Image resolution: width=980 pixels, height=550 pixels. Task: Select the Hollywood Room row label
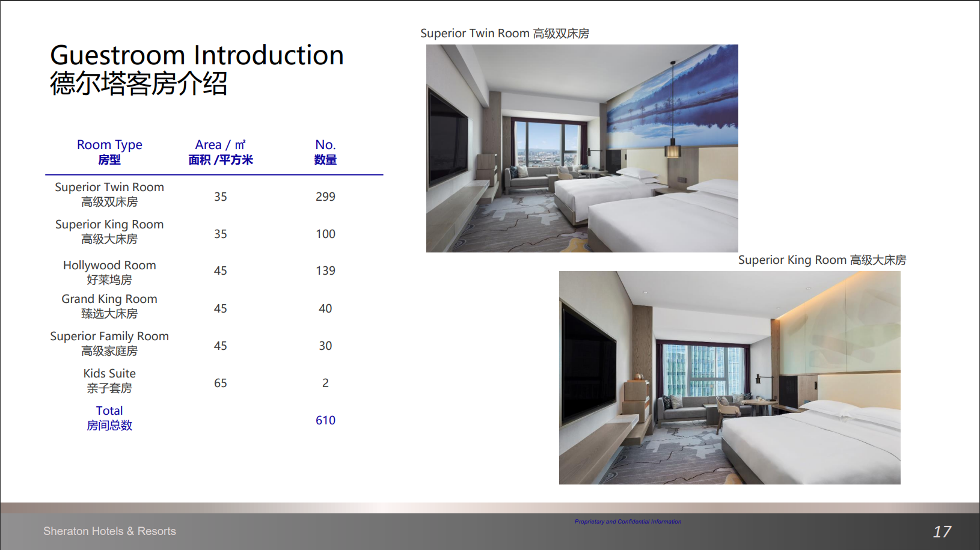109,272
